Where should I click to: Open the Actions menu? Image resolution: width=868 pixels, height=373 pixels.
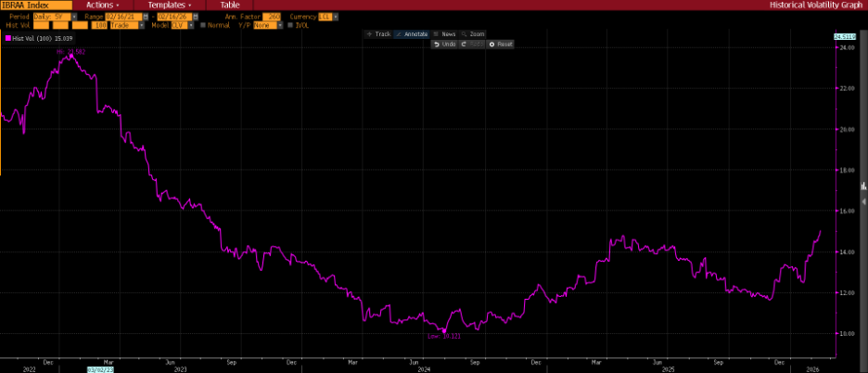click(102, 5)
